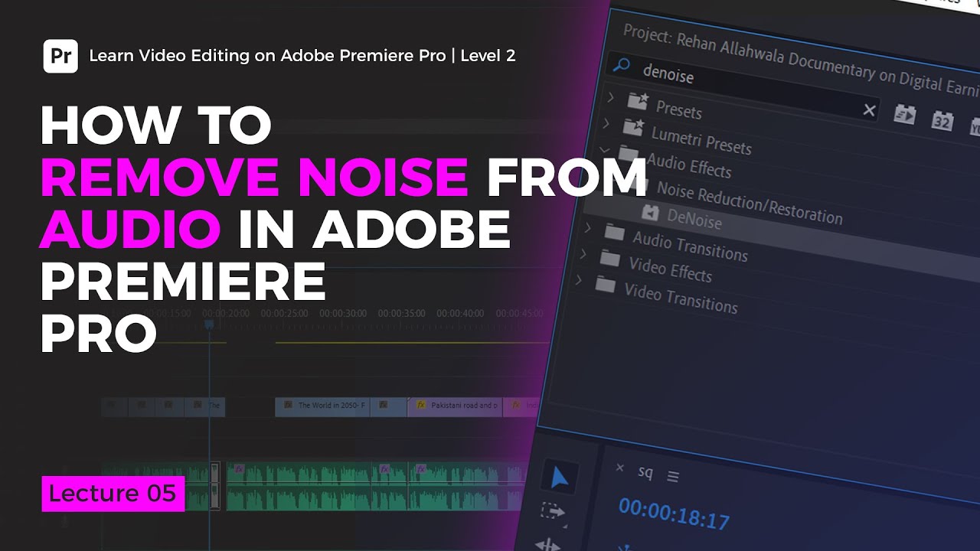Image resolution: width=980 pixels, height=551 pixels.
Task: Switch to the sq sequence tab
Action: (x=645, y=472)
